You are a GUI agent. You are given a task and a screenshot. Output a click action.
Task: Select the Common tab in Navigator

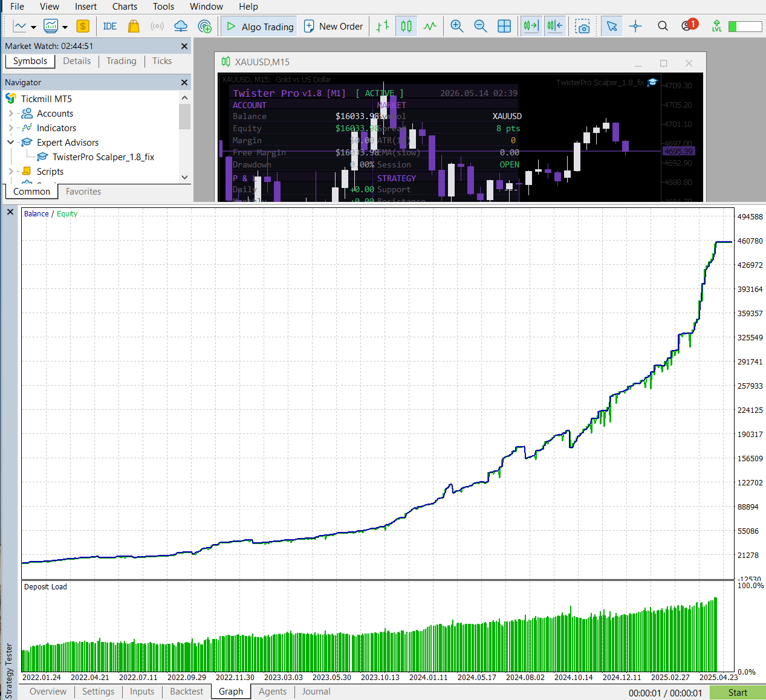tap(32, 192)
